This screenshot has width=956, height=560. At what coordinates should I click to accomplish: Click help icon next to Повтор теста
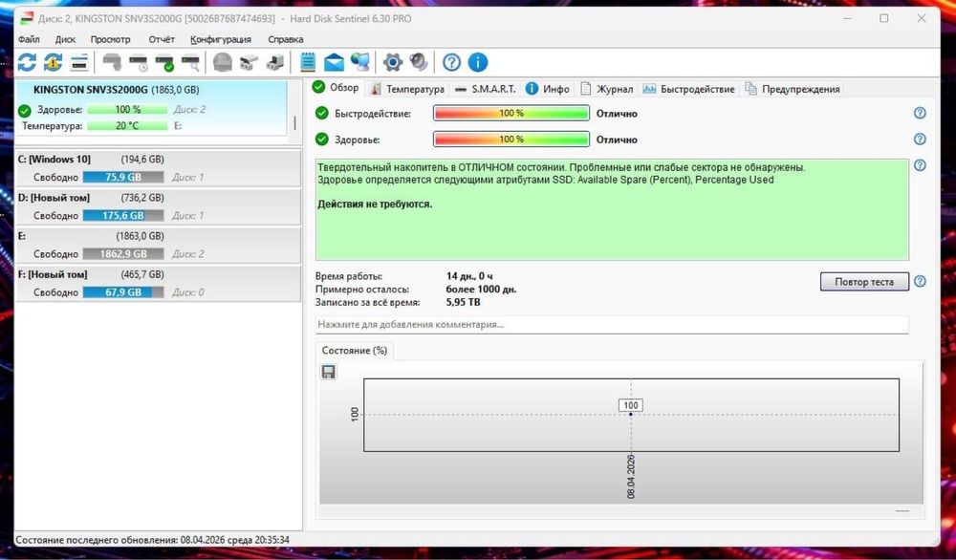click(920, 282)
